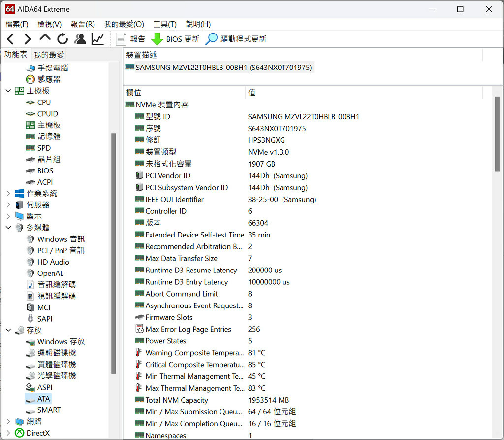Screen dimensions: 504x440
Task: Select the Windows 存放 icon
Action: 30,342
